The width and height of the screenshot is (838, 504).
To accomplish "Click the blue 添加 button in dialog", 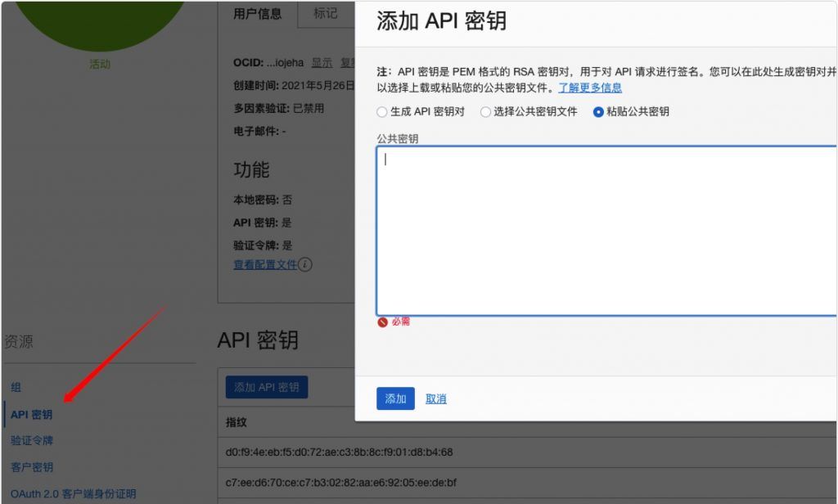I will pyautogui.click(x=395, y=398).
